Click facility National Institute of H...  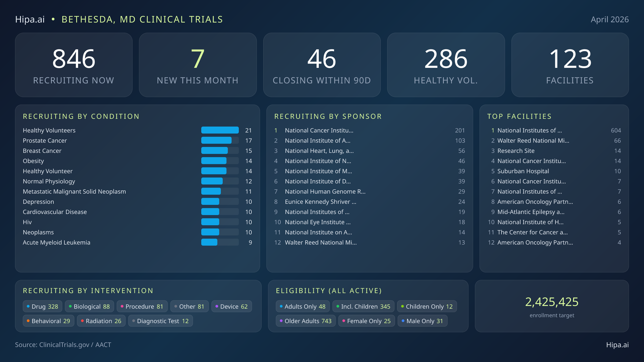click(554, 222)
